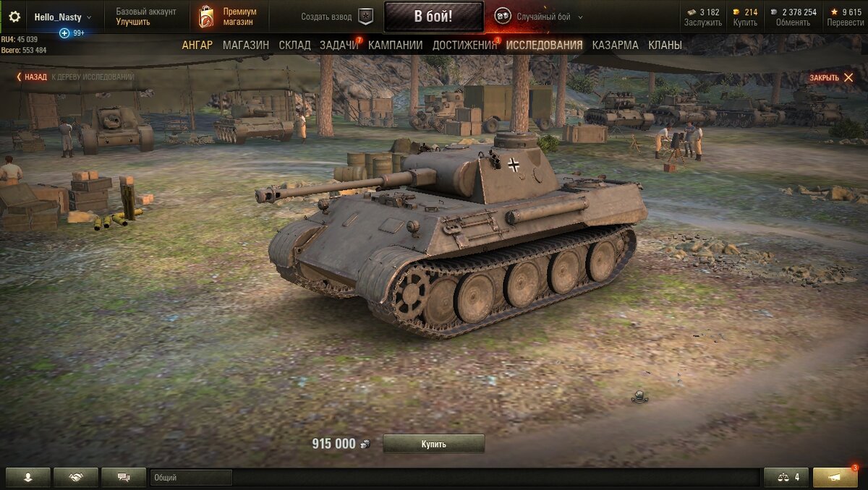Viewport: 868px width, 490px height.
Task: Open the handshake referral icon
Action: [76, 477]
